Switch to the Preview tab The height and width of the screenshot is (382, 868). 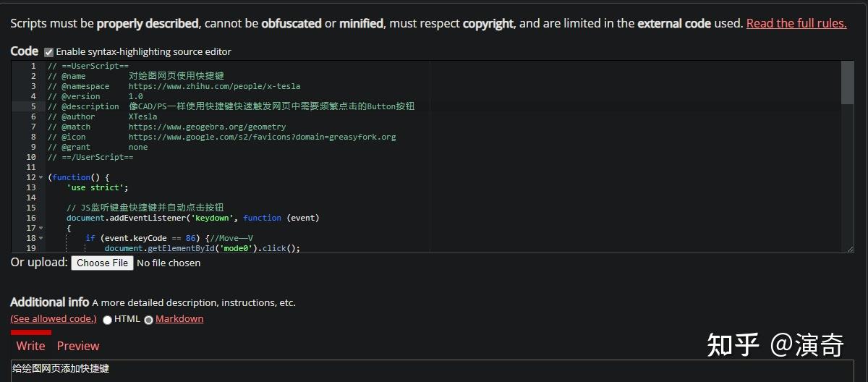point(78,346)
